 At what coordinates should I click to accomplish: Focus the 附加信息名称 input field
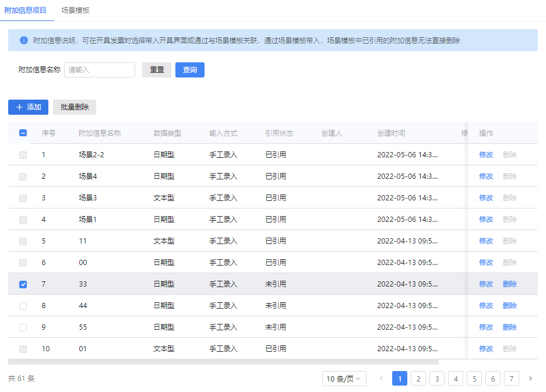(100, 70)
